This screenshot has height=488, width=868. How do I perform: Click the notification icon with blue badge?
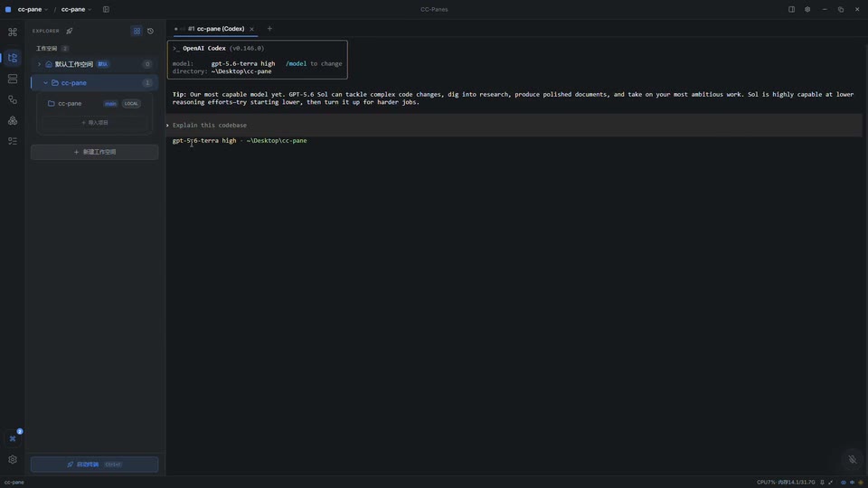pyautogui.click(x=14, y=437)
